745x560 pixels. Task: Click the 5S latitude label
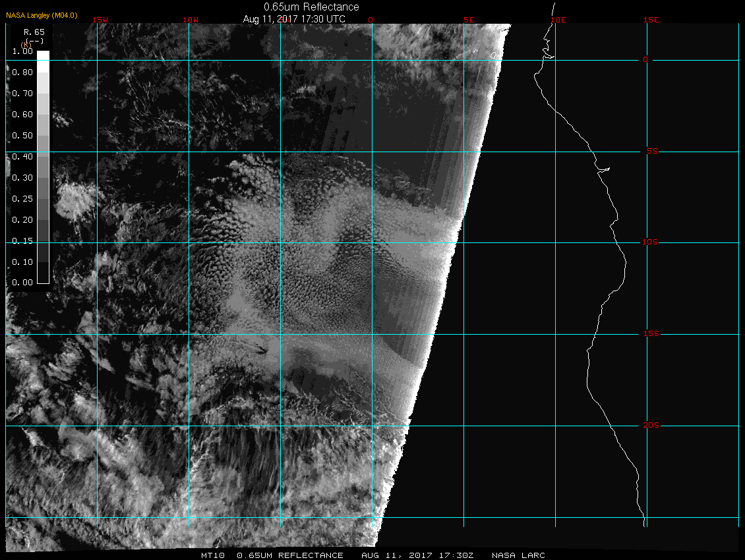(650, 152)
